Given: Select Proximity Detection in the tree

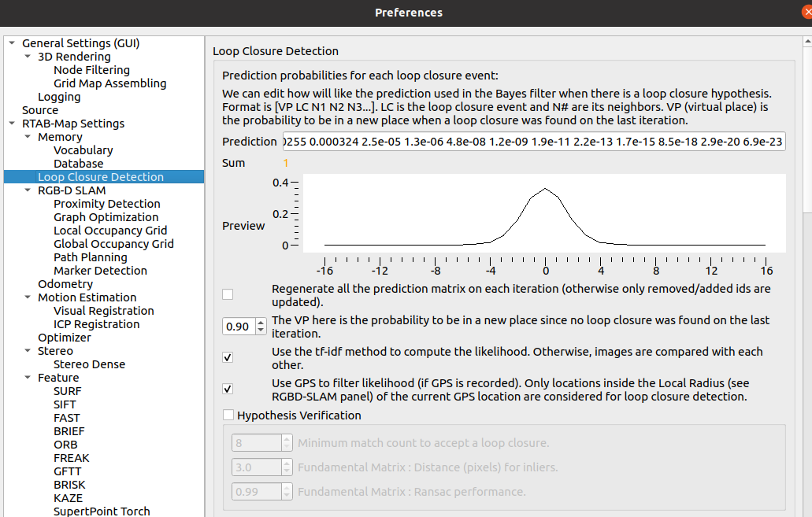Looking at the screenshot, I should [x=106, y=204].
